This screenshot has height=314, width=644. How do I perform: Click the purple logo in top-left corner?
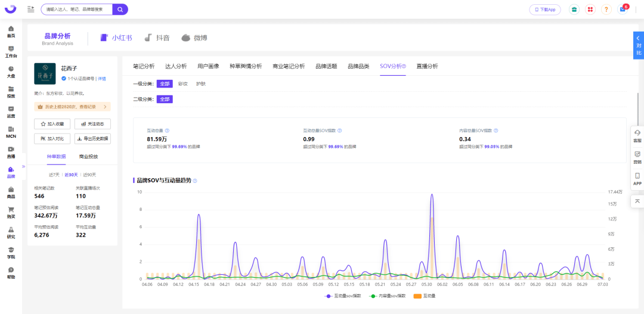11,8
